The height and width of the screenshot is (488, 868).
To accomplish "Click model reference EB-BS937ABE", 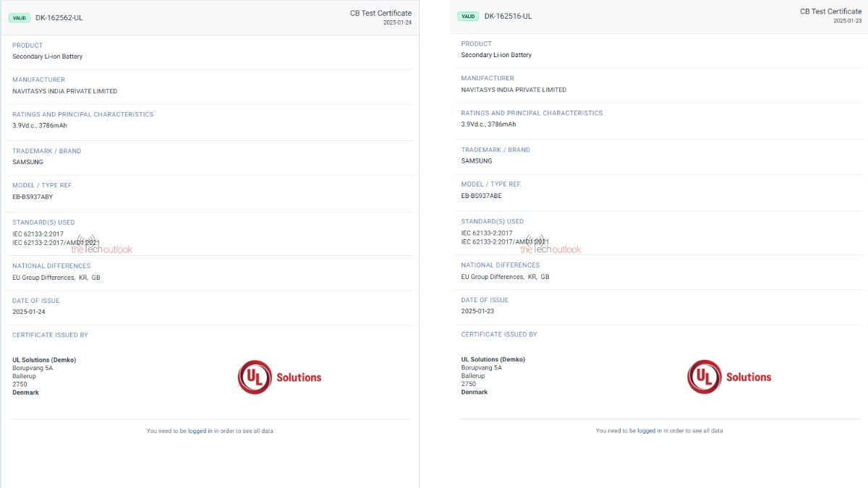I will tap(482, 196).
